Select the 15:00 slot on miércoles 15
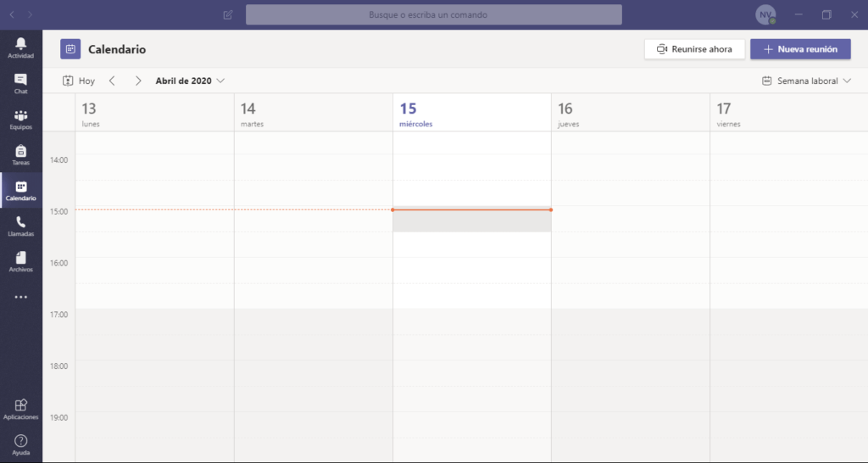The image size is (868, 463). (471, 220)
